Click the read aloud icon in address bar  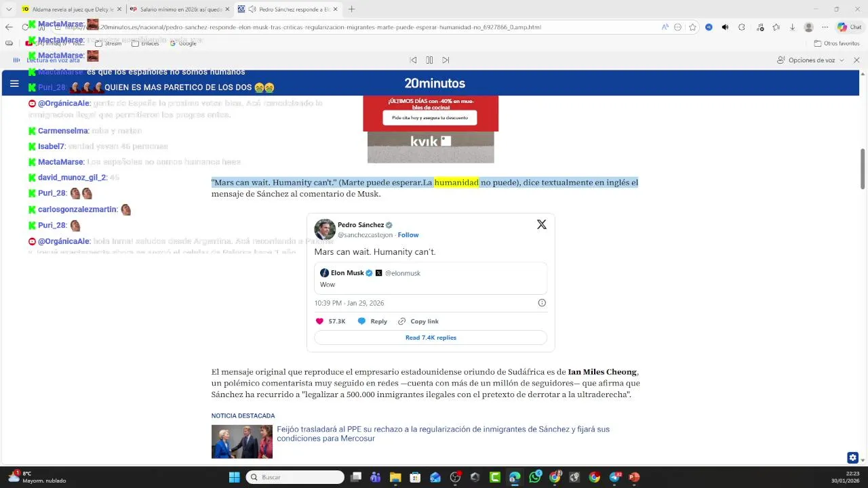665,27
